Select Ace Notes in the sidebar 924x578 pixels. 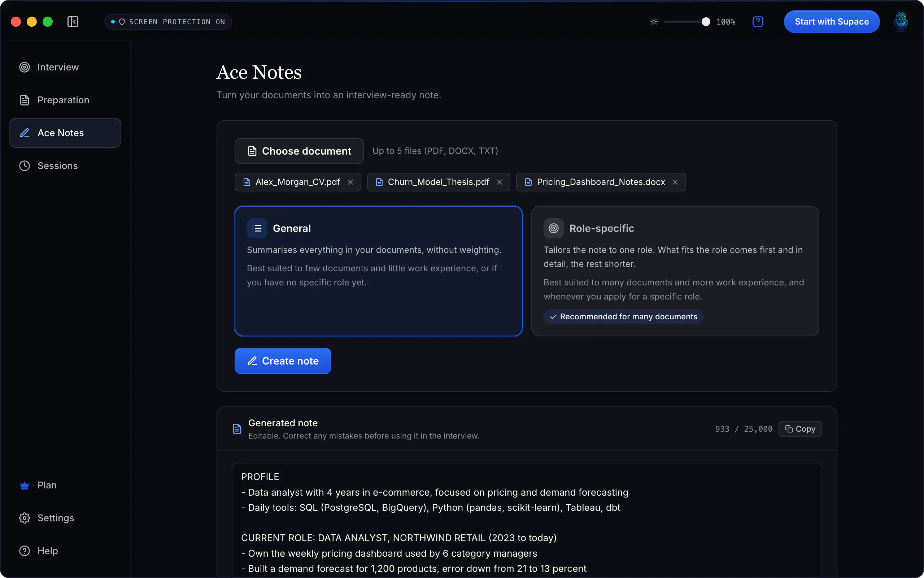click(65, 133)
